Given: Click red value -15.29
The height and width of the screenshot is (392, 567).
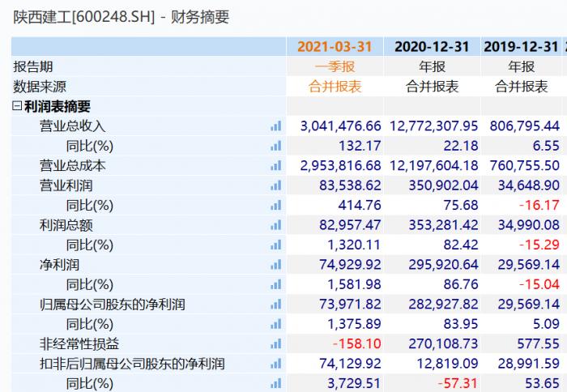Looking at the screenshot, I should [539, 245].
